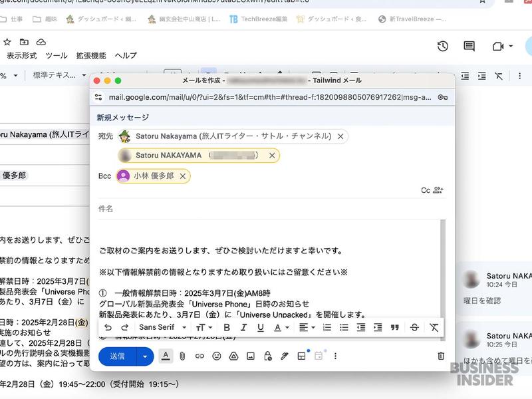Screen dimensions: 532x399
Task: Open the Docs toolbar three-dot overflow menu
Action: tap(519, 76)
